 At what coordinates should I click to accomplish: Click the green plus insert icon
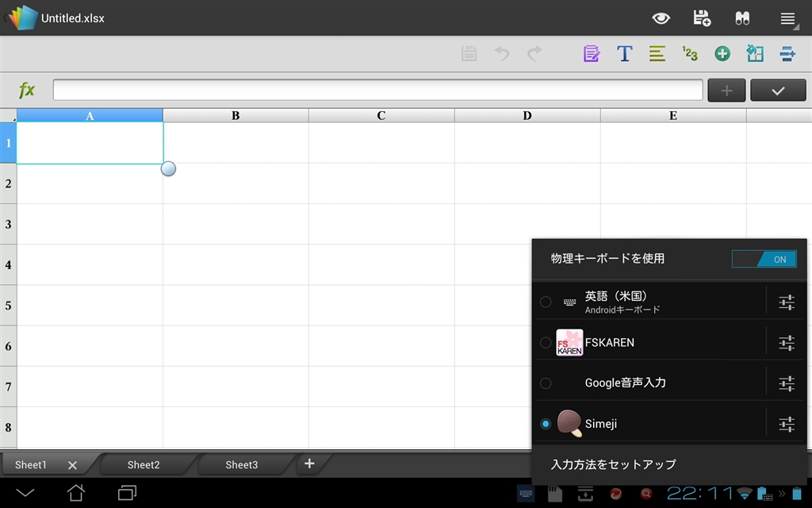[722, 54]
